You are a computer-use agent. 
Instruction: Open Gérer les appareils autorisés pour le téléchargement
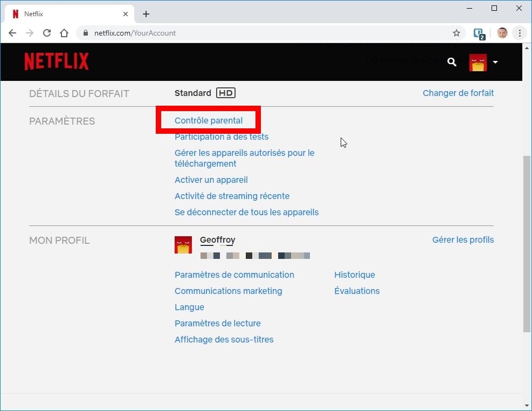point(244,158)
